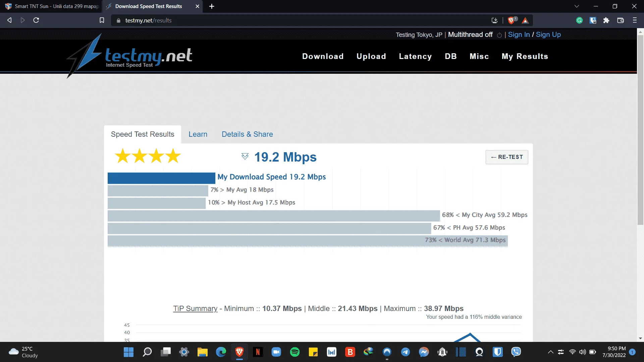Open the Misc menu item
644x362 pixels.
click(479, 56)
